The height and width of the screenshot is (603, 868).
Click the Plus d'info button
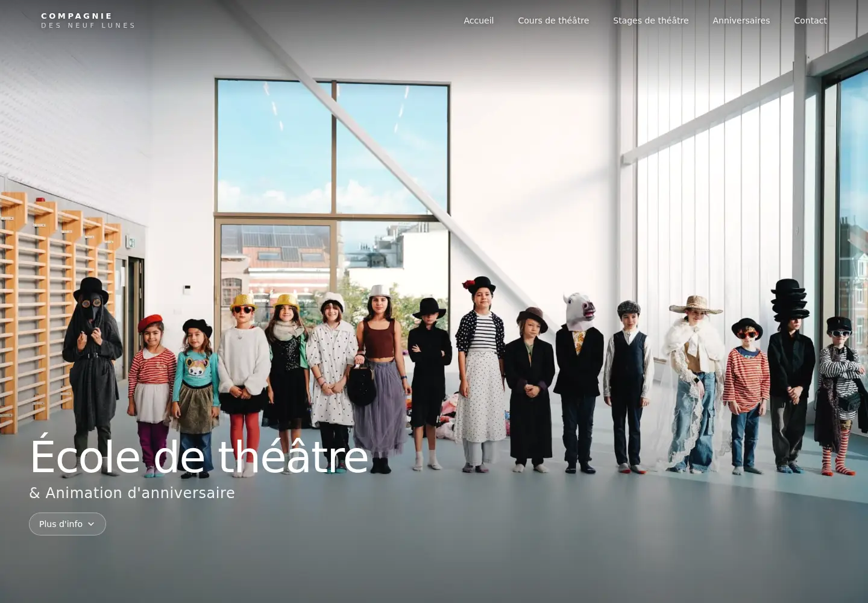pyautogui.click(x=68, y=524)
